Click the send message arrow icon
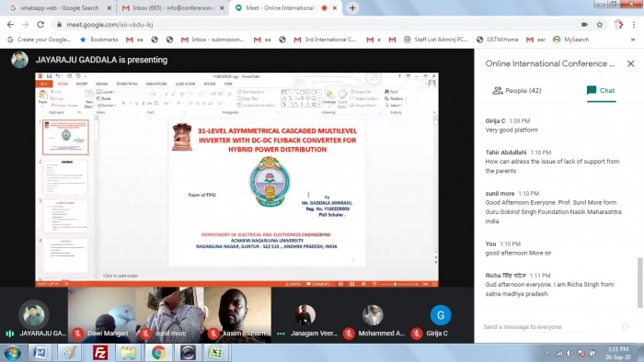 pos(626,326)
